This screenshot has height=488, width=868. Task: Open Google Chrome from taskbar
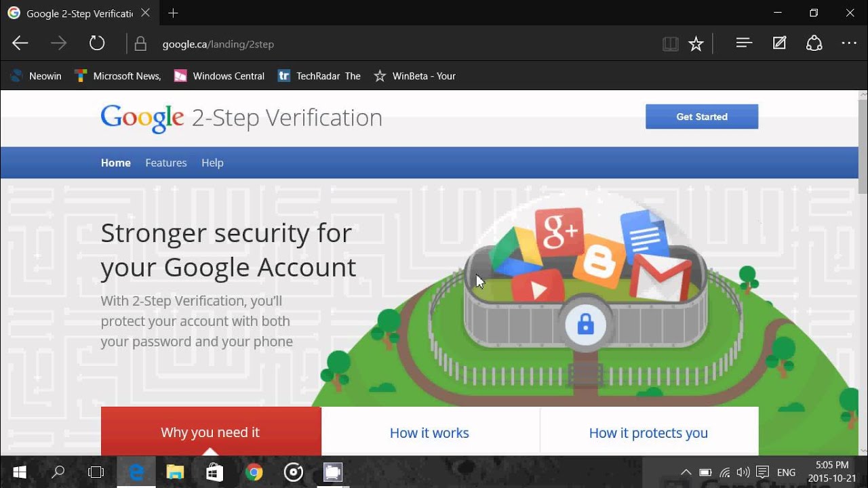254,472
